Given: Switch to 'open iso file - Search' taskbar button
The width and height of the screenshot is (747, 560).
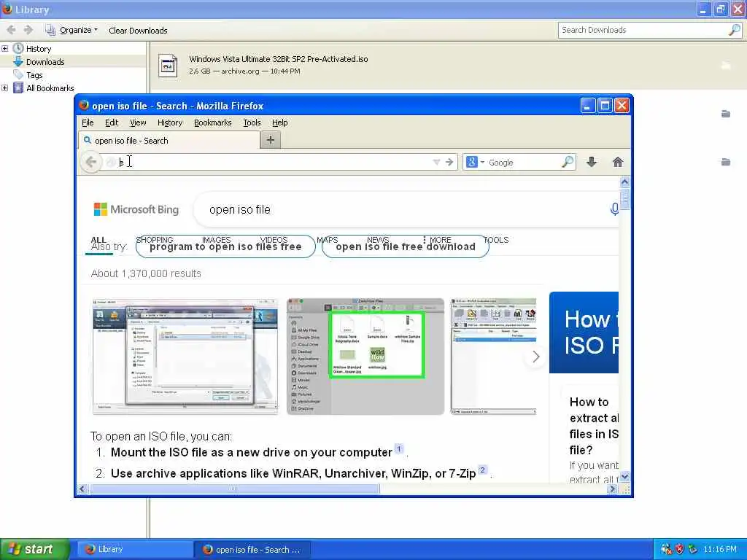Looking at the screenshot, I should 252,550.
